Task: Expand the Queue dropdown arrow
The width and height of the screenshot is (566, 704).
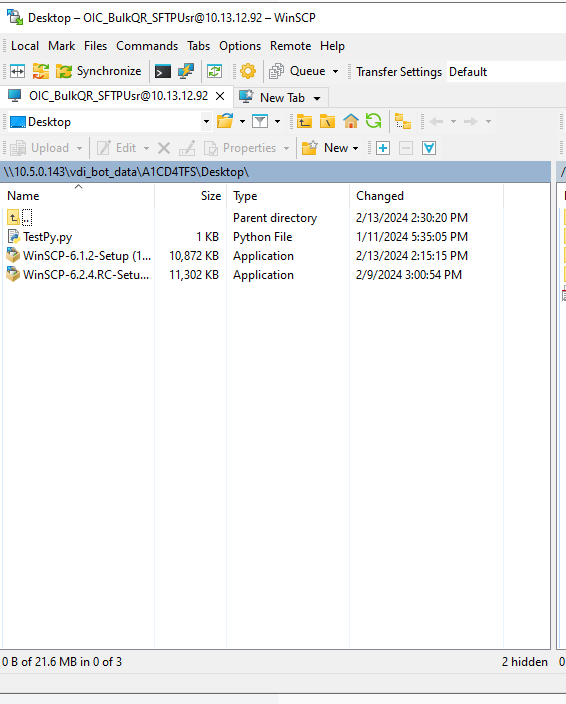Action: click(335, 71)
